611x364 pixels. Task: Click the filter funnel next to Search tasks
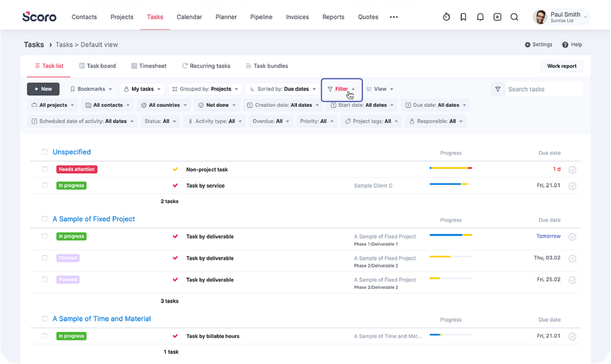(497, 89)
